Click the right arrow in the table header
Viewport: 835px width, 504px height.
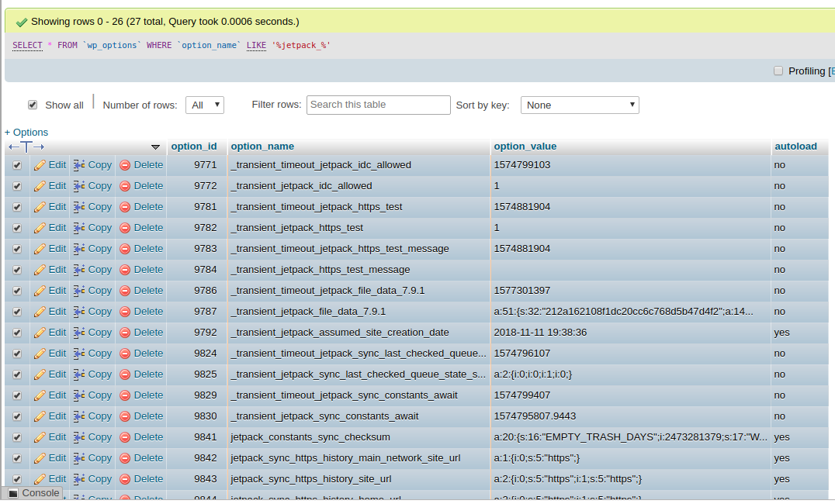pyautogui.click(x=37, y=146)
